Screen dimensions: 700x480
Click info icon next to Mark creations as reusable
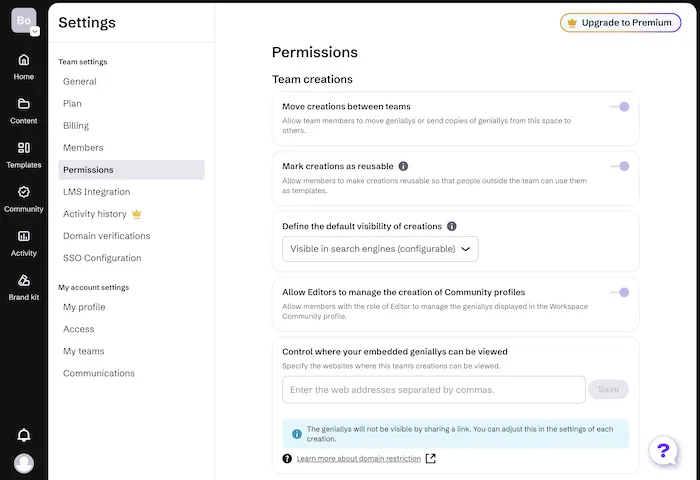click(x=403, y=166)
